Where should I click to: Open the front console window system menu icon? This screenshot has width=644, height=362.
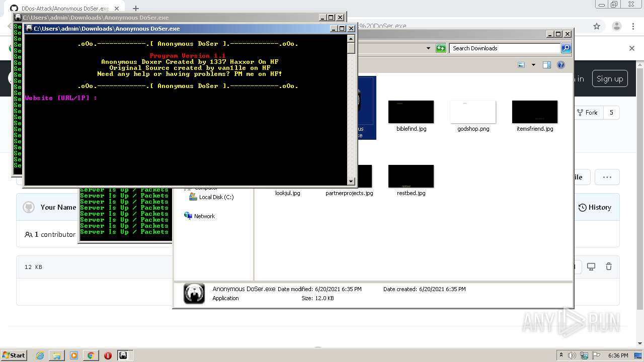point(29,29)
